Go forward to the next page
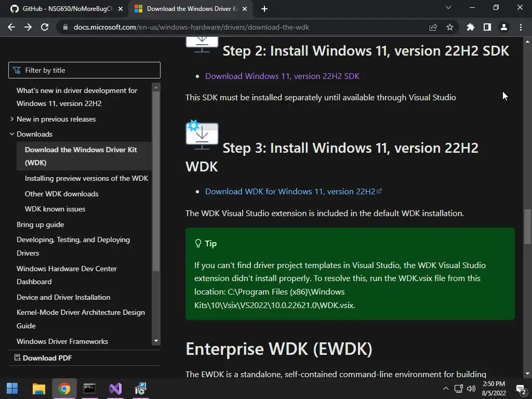The height and width of the screenshot is (399, 532). 28,27
